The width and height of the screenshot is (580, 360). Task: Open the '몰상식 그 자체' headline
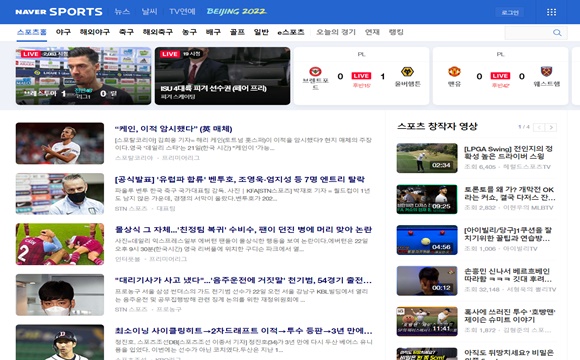point(243,230)
